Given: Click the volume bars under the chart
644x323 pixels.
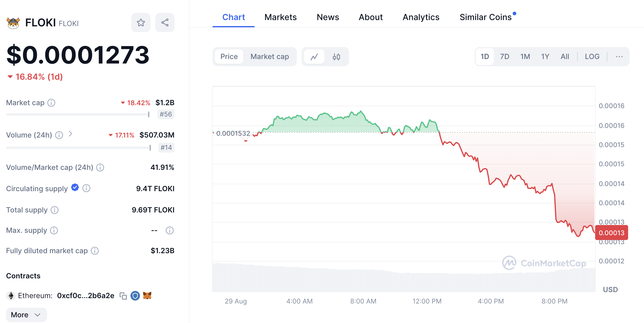Looking at the screenshot, I should click(404, 277).
